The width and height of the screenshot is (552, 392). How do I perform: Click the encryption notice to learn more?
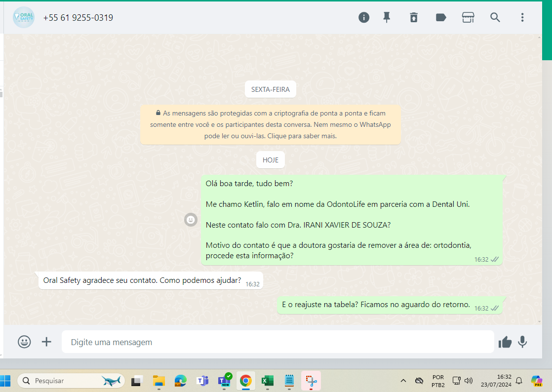point(271,124)
